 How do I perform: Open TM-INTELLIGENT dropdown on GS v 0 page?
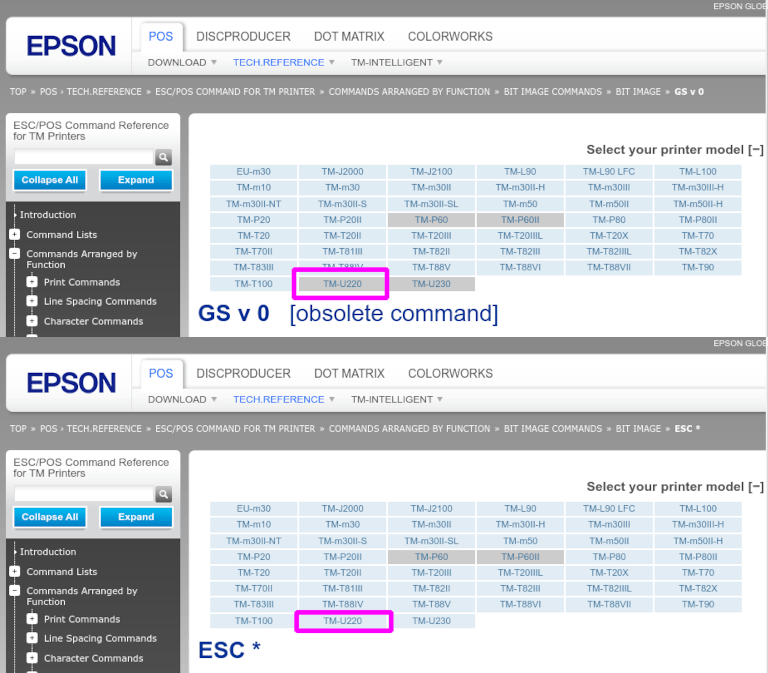click(x=396, y=62)
